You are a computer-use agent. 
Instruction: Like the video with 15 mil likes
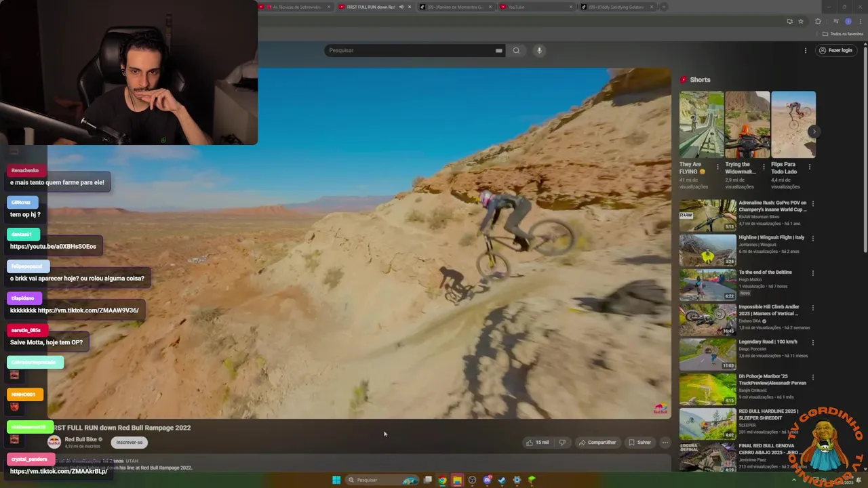coord(537,443)
